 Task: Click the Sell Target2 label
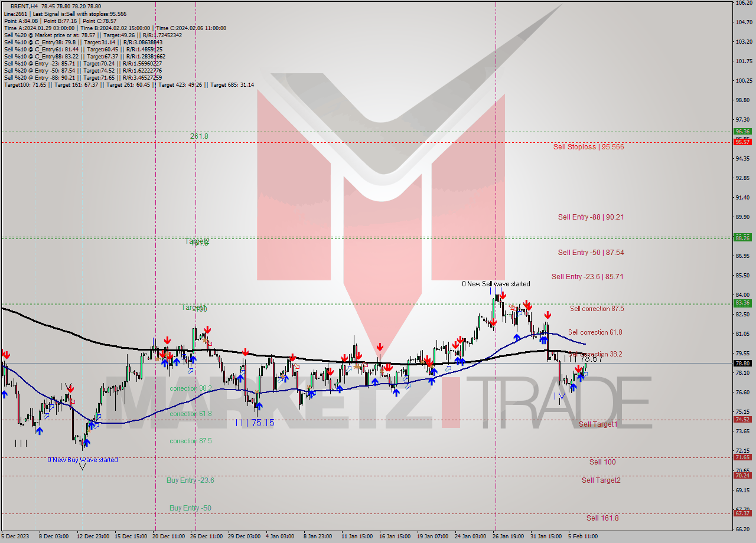(x=601, y=480)
